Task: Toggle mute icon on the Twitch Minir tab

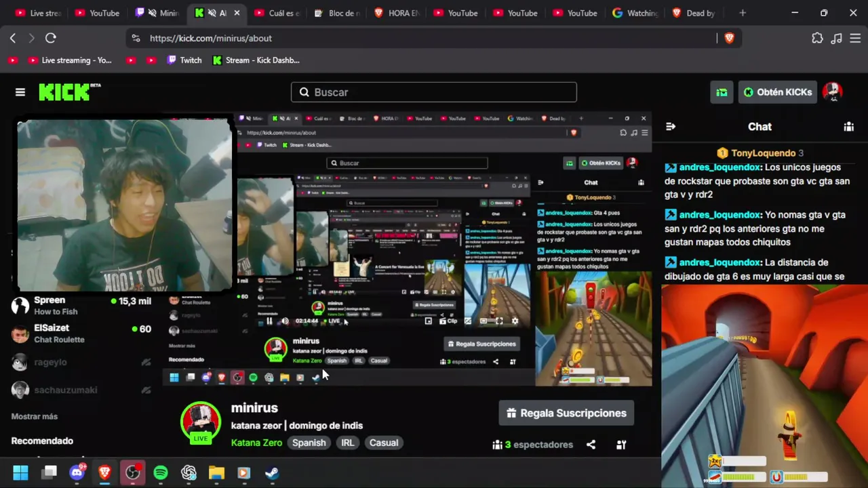Action: point(153,13)
